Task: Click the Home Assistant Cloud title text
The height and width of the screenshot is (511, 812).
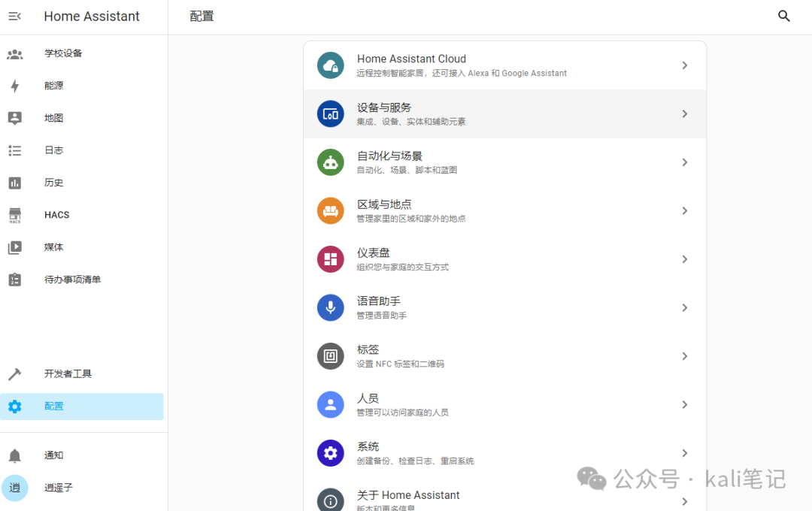Action: [412, 59]
